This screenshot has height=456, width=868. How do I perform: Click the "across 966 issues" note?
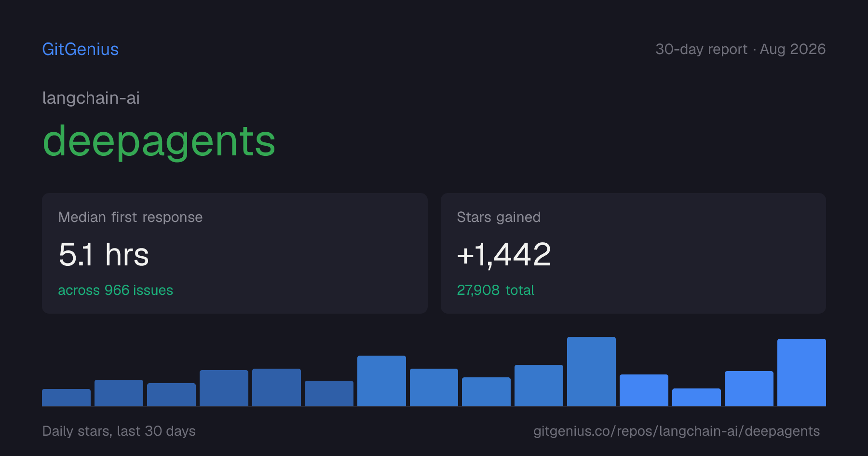pyautogui.click(x=115, y=290)
